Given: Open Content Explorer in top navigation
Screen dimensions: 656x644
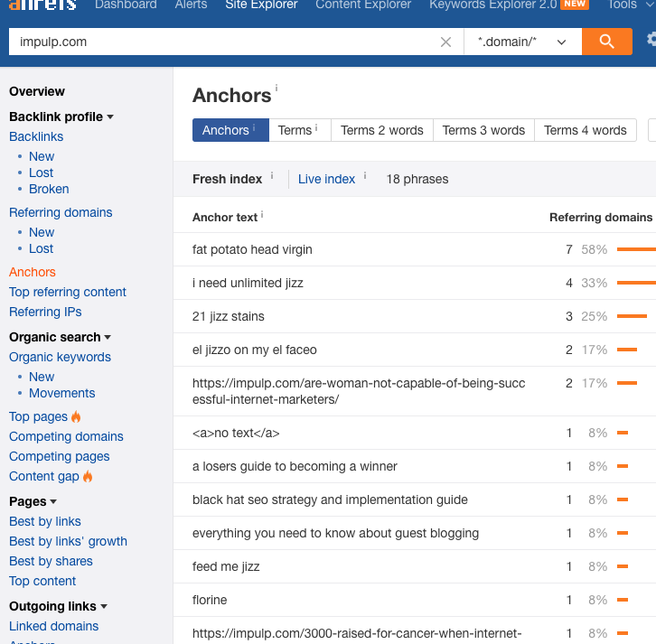Looking at the screenshot, I should coord(363,5).
